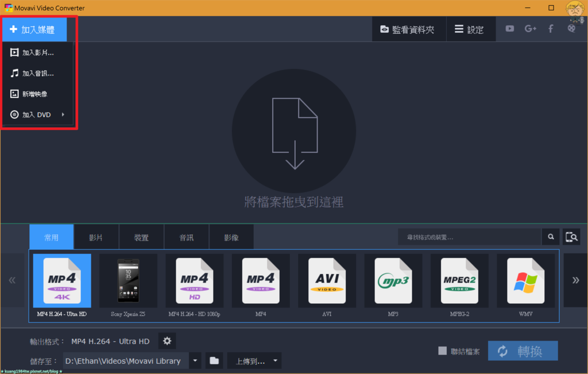Click the file drop zone circle

point(294,131)
